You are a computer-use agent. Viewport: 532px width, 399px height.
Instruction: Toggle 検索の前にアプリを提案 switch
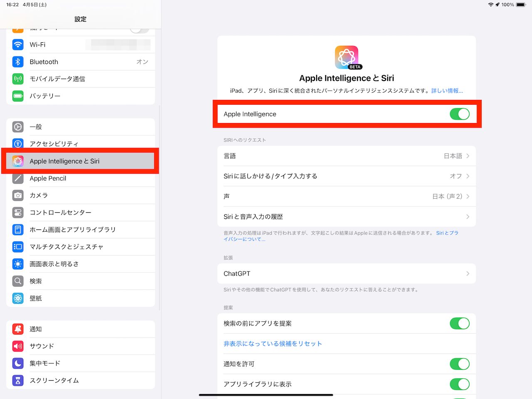460,323
